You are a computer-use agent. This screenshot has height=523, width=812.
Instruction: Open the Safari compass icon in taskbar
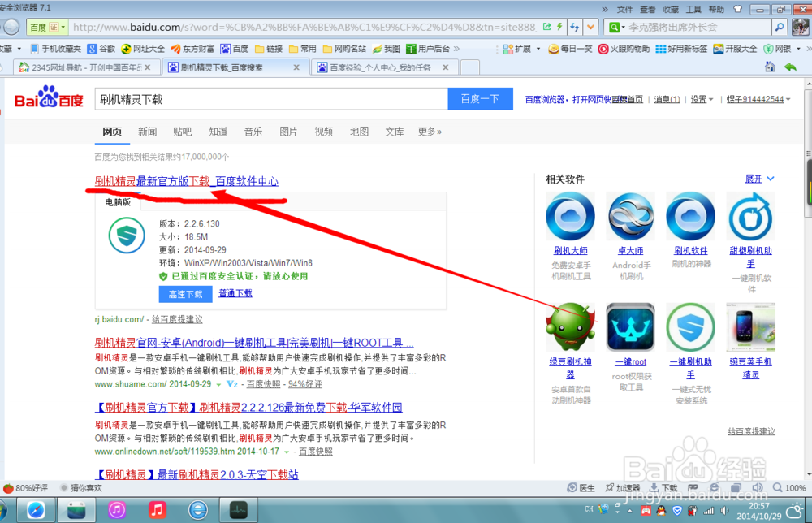click(x=36, y=510)
